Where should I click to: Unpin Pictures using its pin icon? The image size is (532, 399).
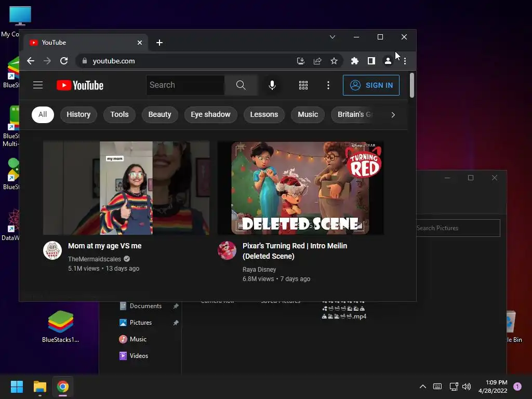176,323
